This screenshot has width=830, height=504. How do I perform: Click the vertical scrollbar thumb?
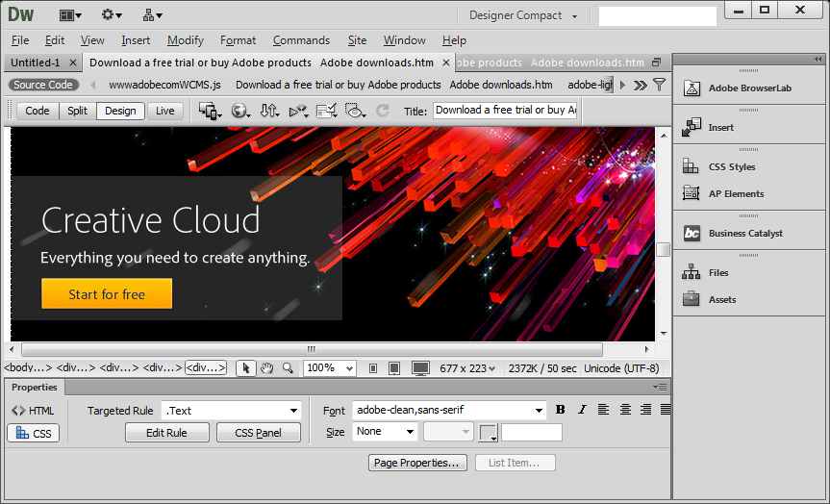[x=664, y=249]
